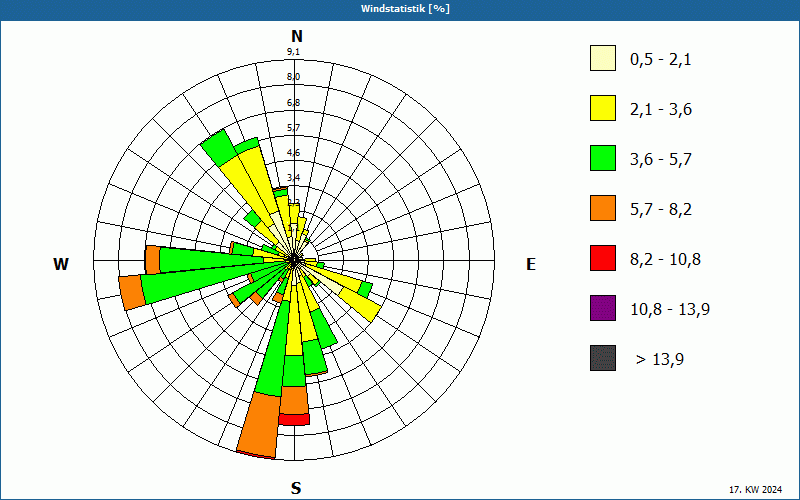Click the '5,7 - 8,2' legend label
This screenshot has width=800, height=500.
(x=661, y=210)
